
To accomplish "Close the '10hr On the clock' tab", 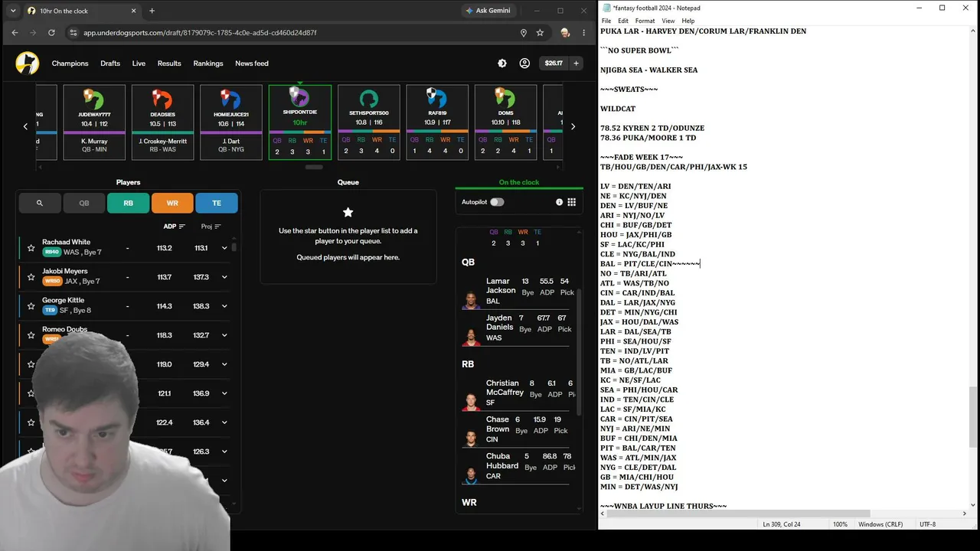I will point(135,11).
